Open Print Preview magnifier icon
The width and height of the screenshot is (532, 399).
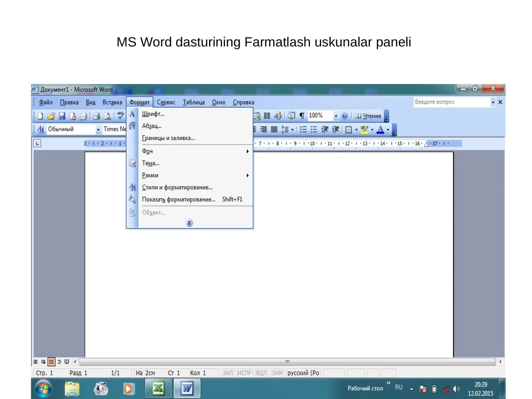(x=107, y=116)
